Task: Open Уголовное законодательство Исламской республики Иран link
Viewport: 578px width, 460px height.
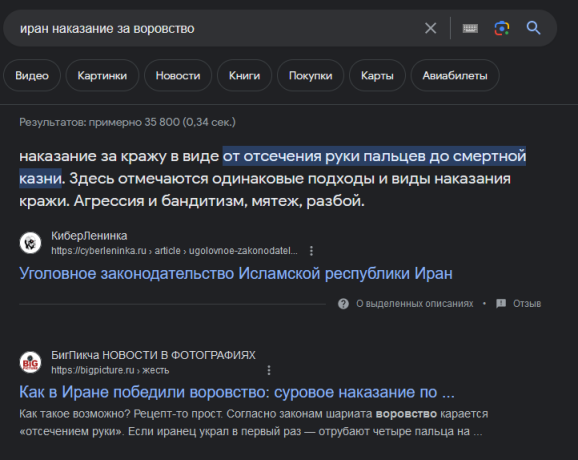Action: pos(236,273)
